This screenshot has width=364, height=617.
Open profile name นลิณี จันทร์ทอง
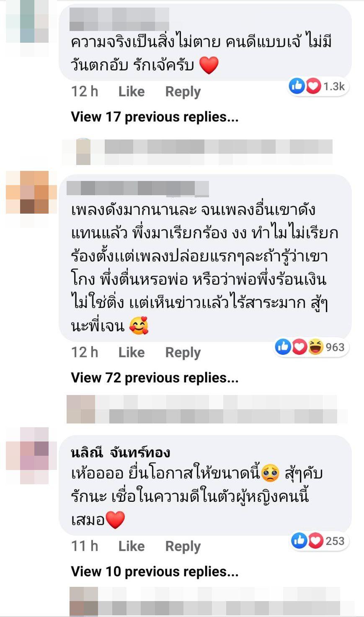121,452
